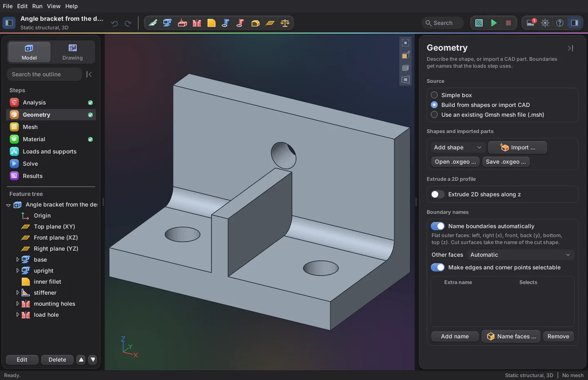588x380 pixels.
Task: Click the yellow plane icon in toolbar
Action: pos(270,23)
